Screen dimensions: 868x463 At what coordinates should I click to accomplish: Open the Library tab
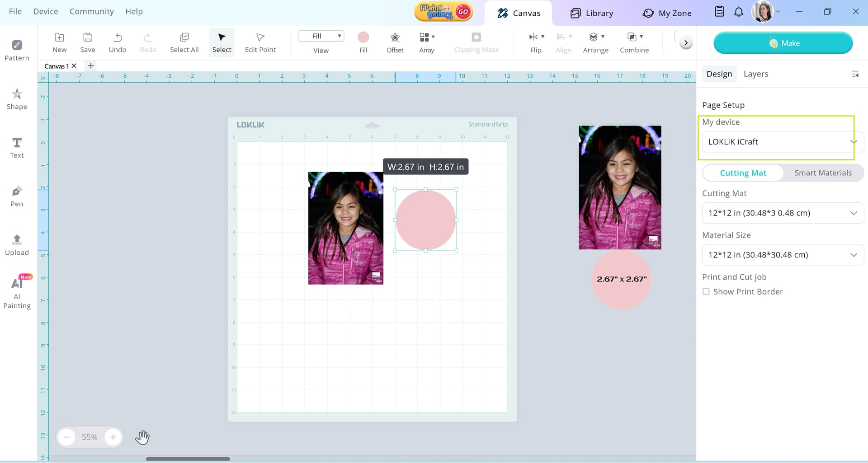coord(591,13)
